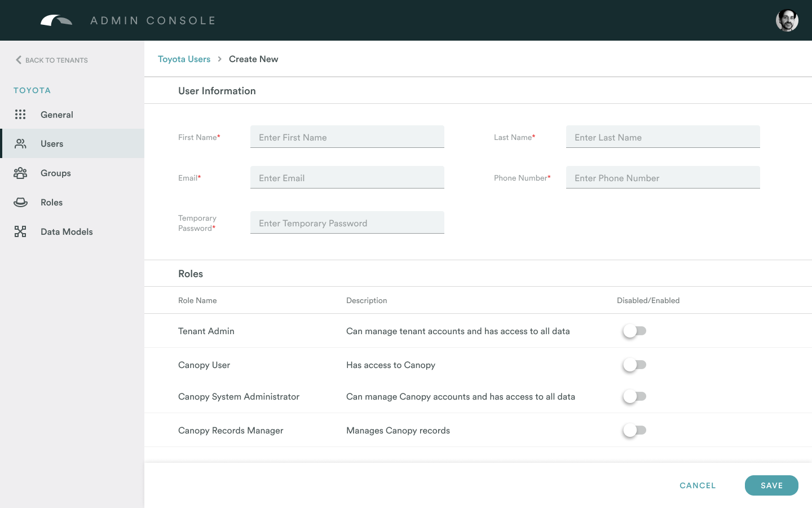Click the Roles section heading

(x=191, y=274)
